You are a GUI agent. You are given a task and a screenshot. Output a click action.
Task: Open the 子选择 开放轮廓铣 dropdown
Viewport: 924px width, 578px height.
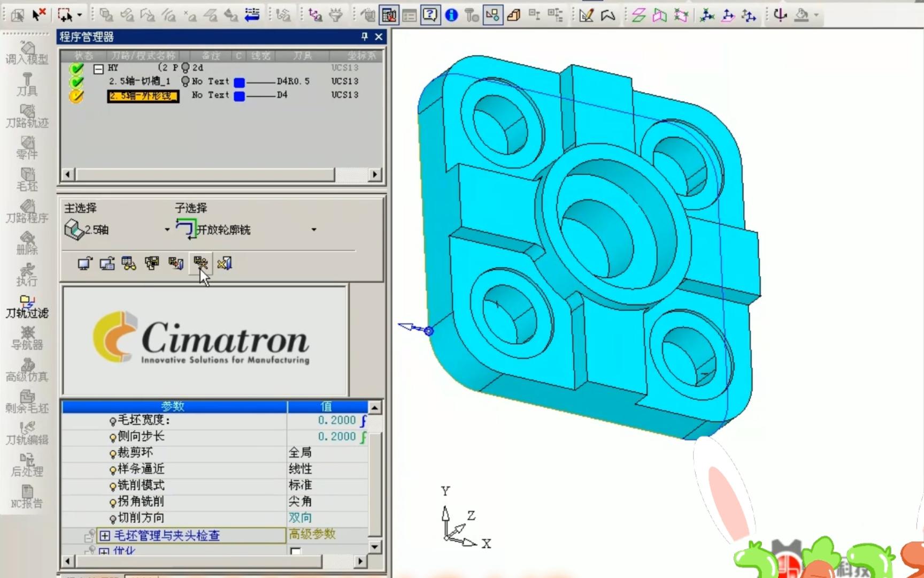(313, 230)
